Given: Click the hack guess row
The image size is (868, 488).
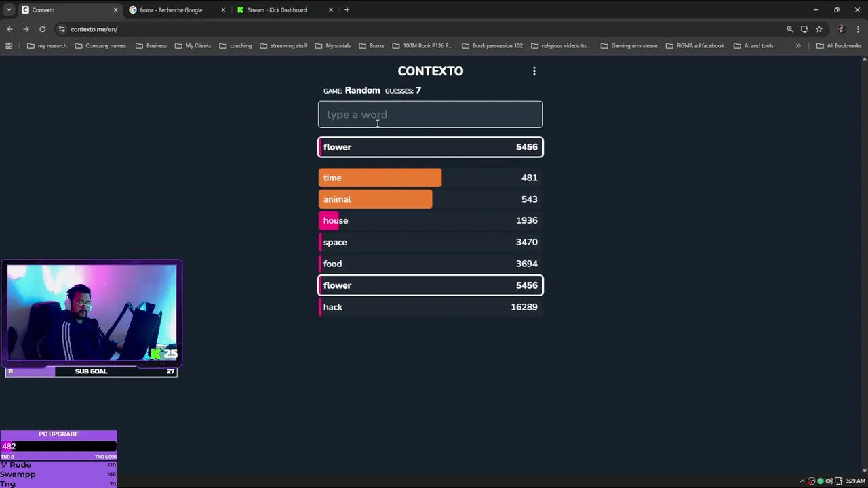Looking at the screenshot, I should 431,307.
